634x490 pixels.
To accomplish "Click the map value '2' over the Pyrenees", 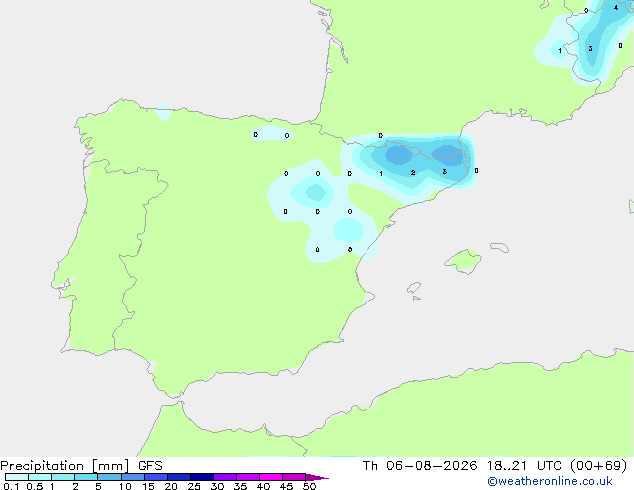I will click(x=412, y=173).
